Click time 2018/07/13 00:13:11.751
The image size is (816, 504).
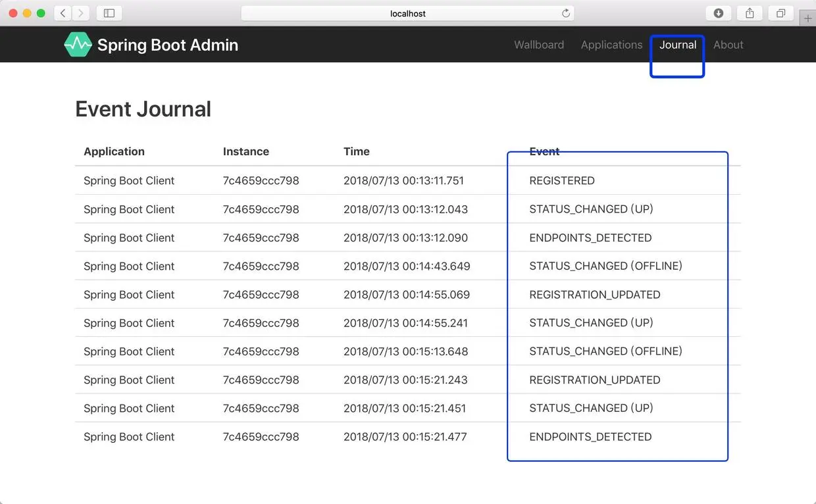click(403, 180)
